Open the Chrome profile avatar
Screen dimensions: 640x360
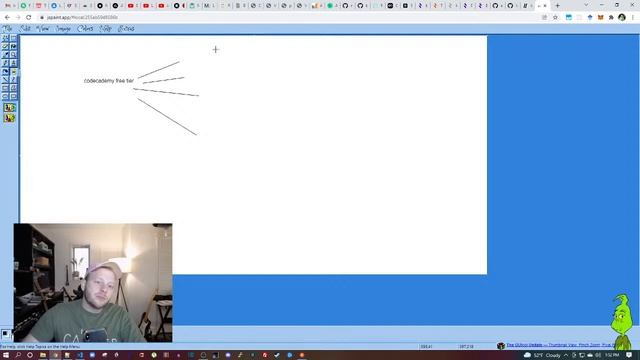tap(622, 18)
